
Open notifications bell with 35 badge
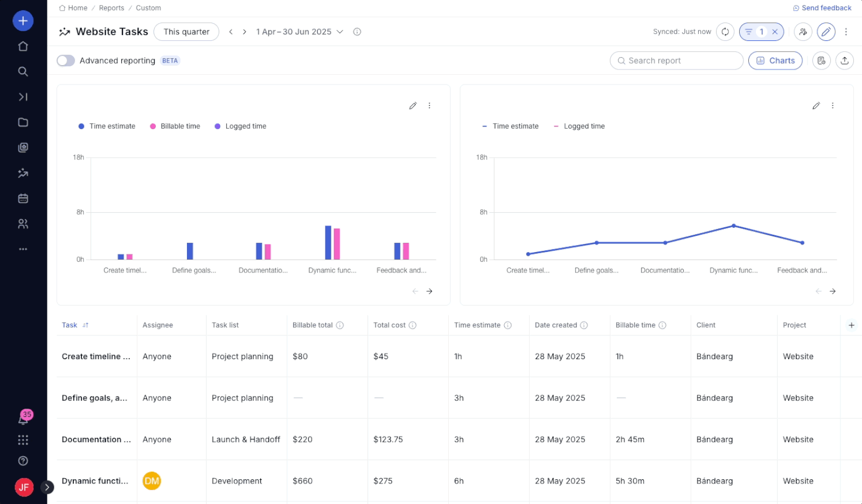(x=23, y=419)
